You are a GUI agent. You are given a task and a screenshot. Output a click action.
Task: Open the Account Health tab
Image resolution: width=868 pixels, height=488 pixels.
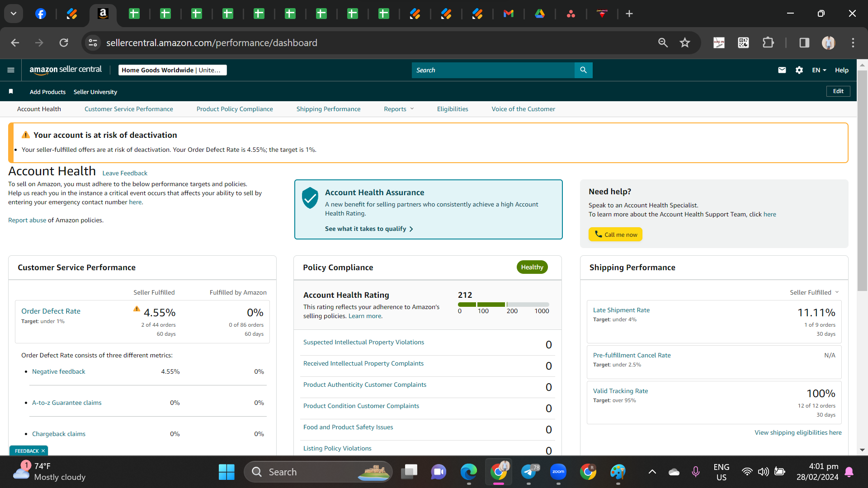point(39,109)
